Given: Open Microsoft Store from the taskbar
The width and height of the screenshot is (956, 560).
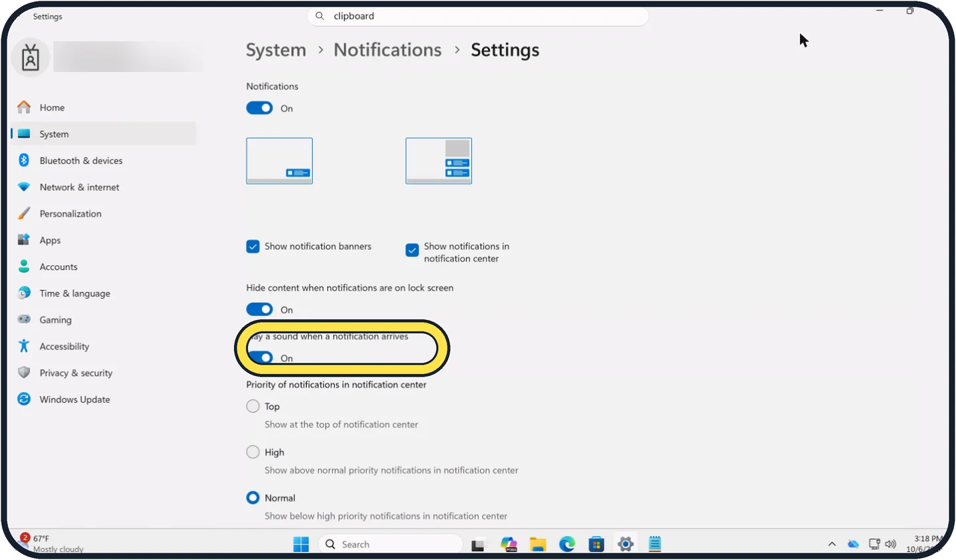Looking at the screenshot, I should point(596,545).
